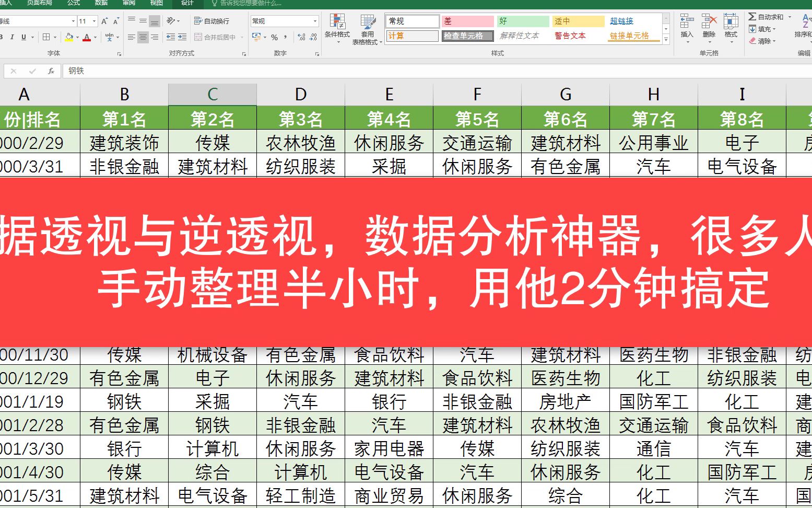Select the italic formatting icon

[12, 37]
